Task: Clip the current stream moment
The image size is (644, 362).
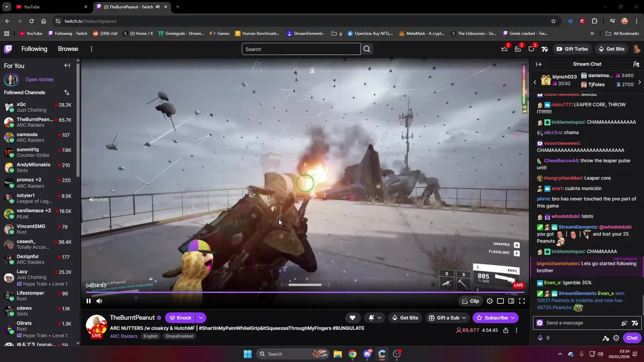Action: click(470, 301)
